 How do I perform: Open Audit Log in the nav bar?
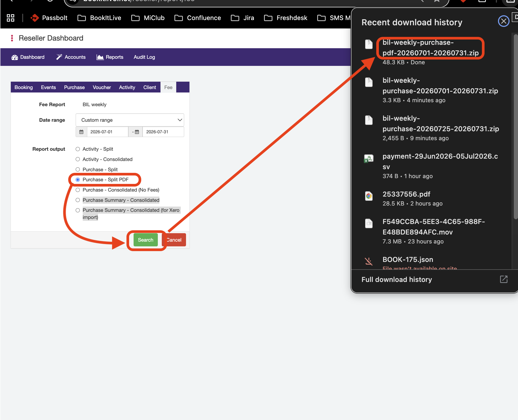pyautogui.click(x=144, y=57)
